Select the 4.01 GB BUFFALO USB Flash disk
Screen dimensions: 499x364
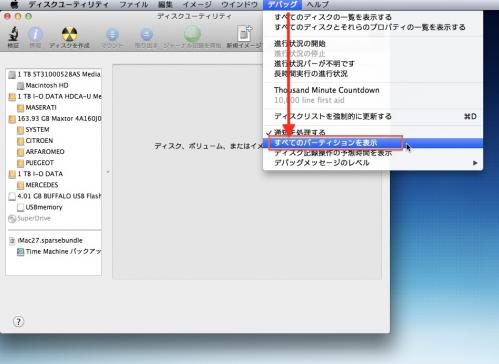[55, 196]
